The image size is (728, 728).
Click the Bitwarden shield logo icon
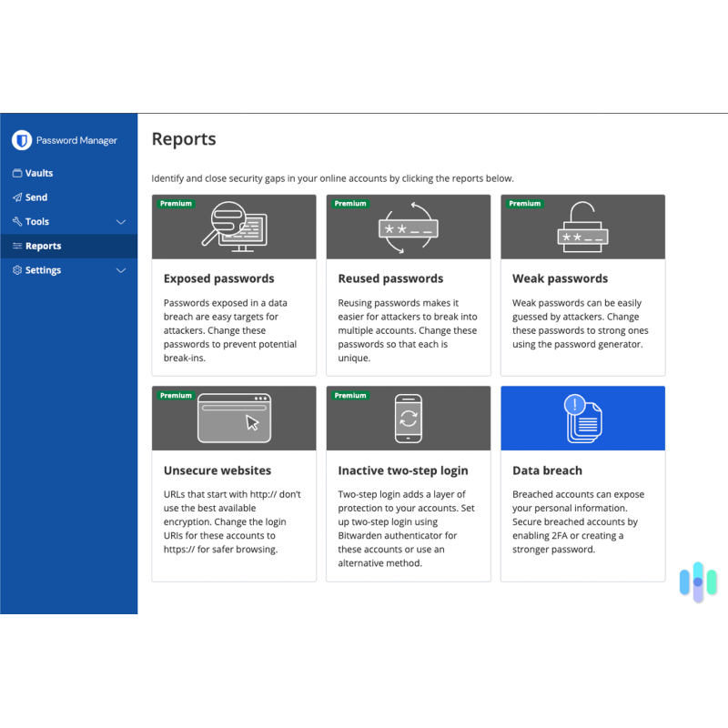[x=22, y=140]
